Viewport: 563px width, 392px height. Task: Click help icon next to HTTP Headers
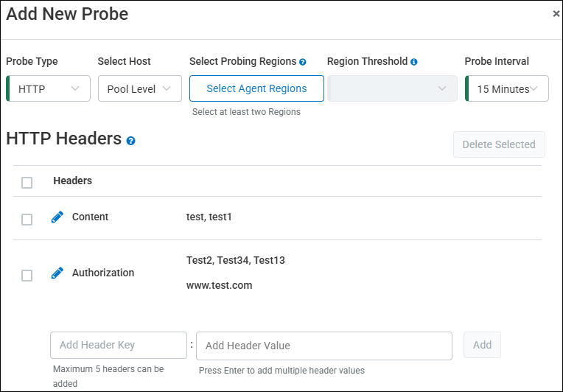131,140
